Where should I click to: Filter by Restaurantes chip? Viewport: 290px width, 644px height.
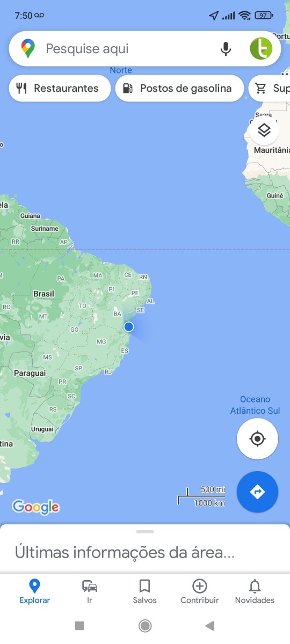tap(60, 89)
